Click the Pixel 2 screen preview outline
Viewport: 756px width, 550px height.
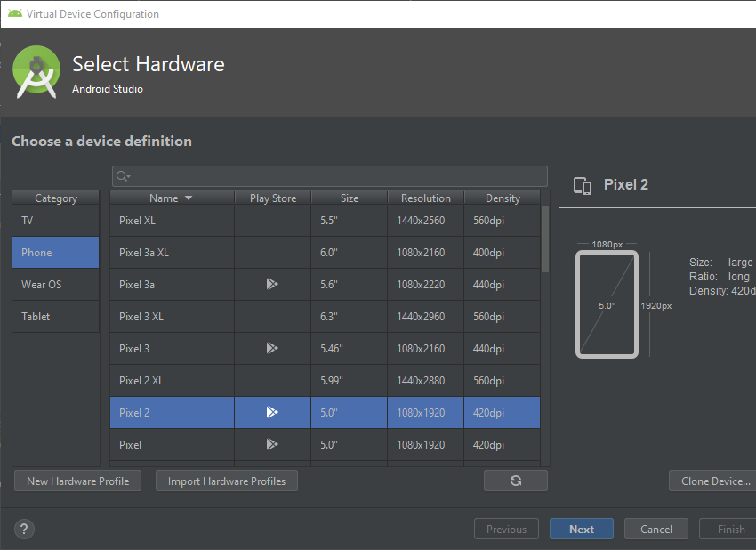tap(607, 304)
